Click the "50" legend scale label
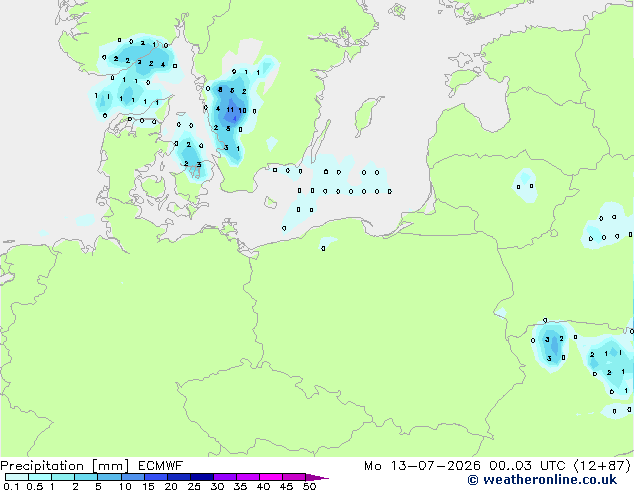Image resolution: width=634 pixels, height=490 pixels. pos(309,486)
